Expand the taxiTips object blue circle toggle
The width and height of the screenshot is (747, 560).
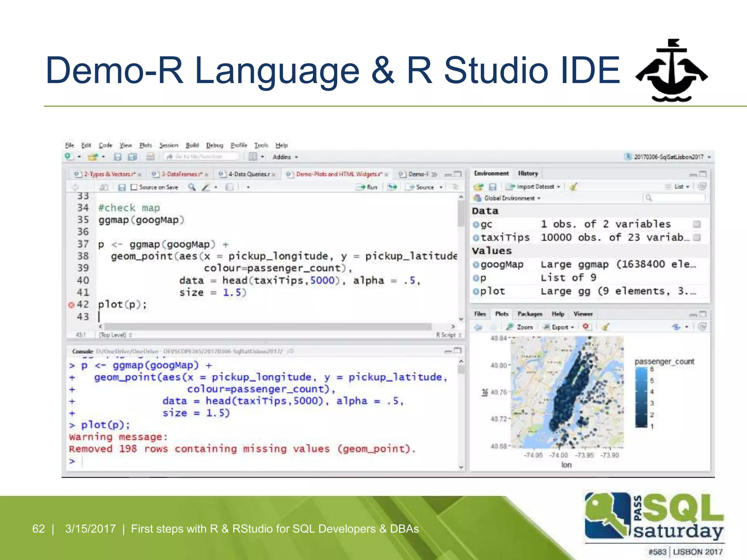476,238
